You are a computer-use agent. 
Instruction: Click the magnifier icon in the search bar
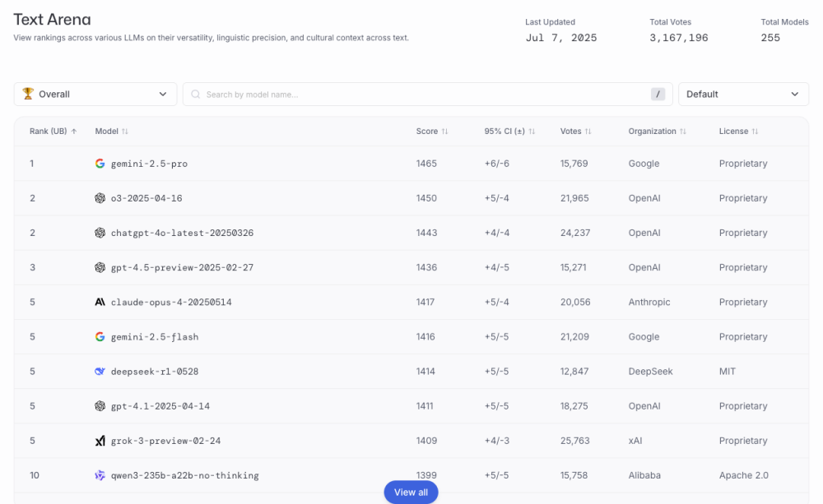(196, 95)
